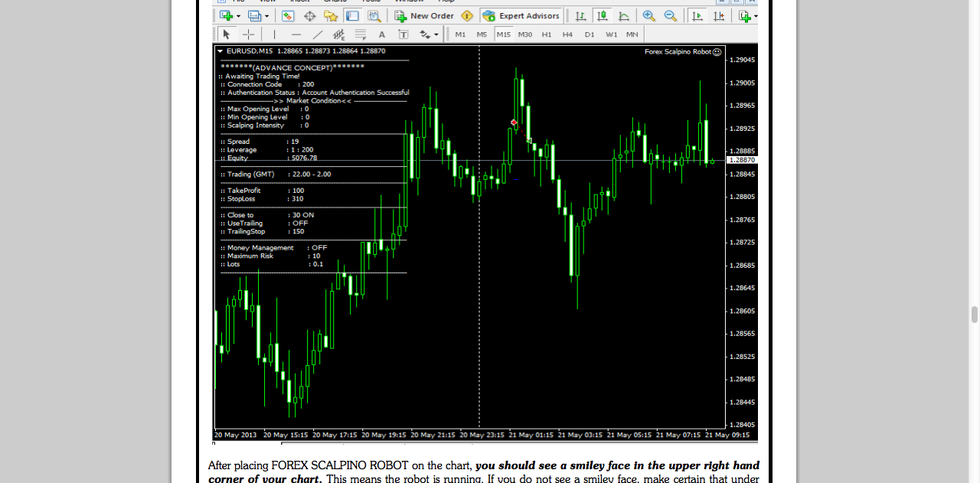
Task: Click the StopLoss value 310
Action: coord(297,199)
